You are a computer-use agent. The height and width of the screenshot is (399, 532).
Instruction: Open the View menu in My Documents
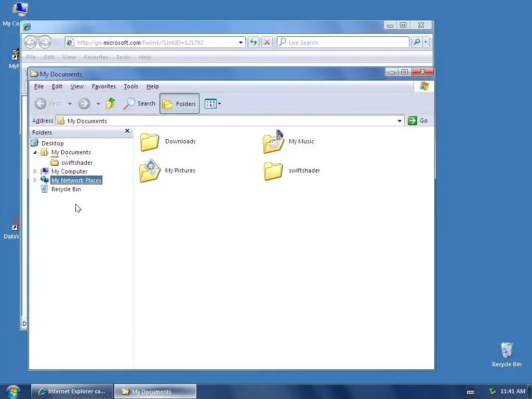pyautogui.click(x=77, y=86)
